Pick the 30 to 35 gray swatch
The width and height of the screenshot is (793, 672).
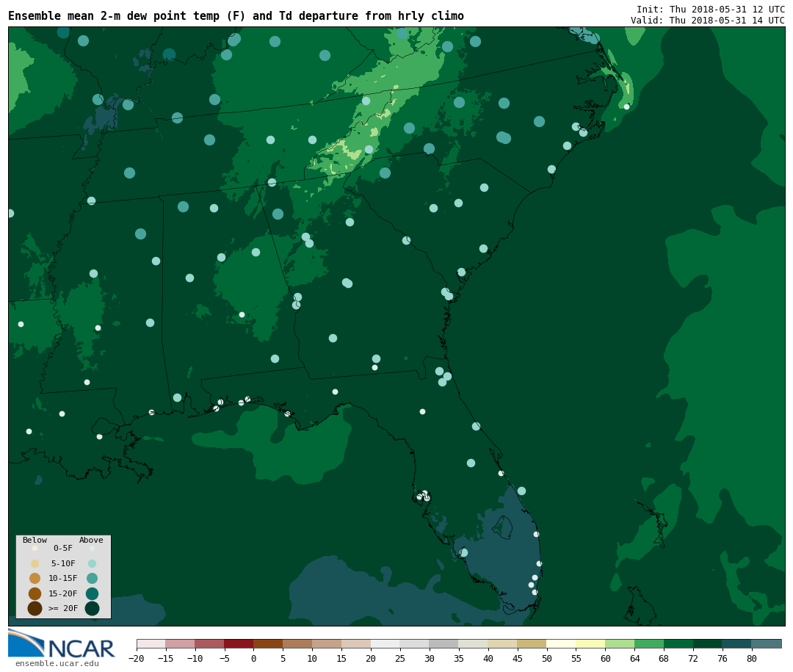click(x=444, y=643)
